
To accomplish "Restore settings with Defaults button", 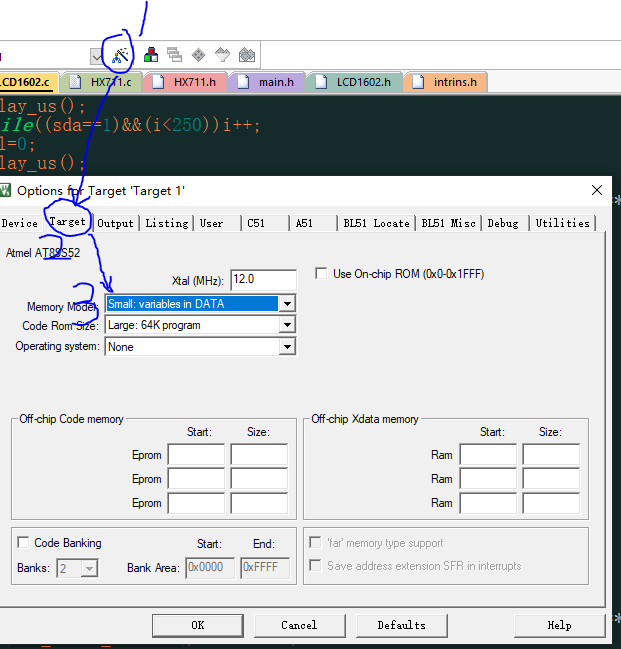I will click(x=402, y=625).
